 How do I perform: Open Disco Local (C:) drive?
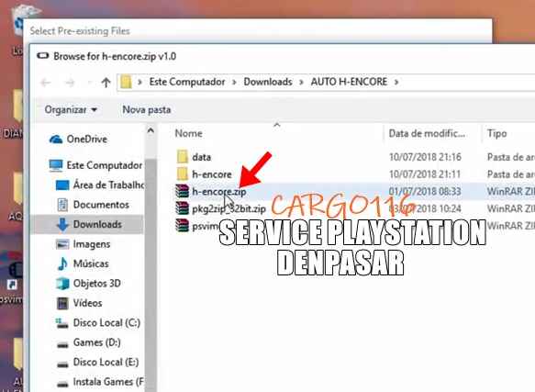pos(106,322)
